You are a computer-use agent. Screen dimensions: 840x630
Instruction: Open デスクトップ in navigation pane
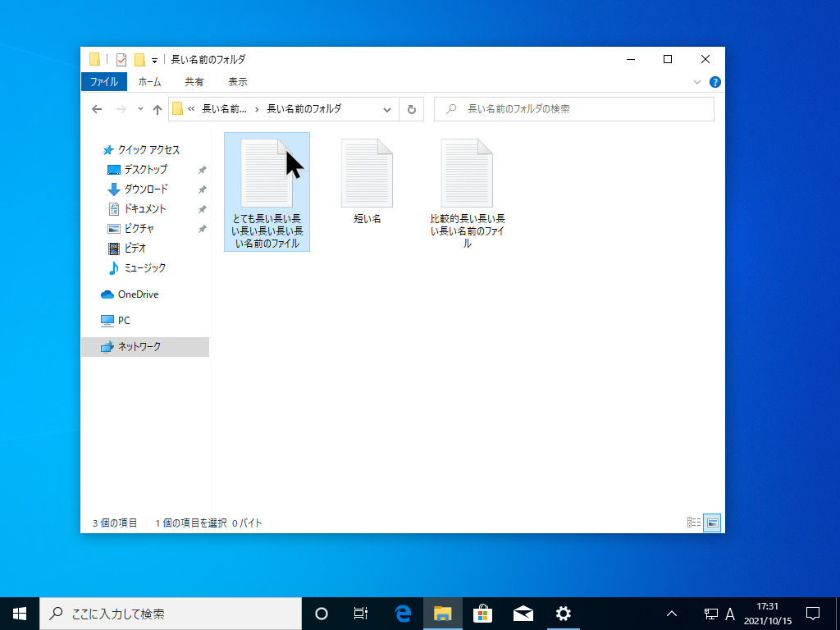click(146, 169)
